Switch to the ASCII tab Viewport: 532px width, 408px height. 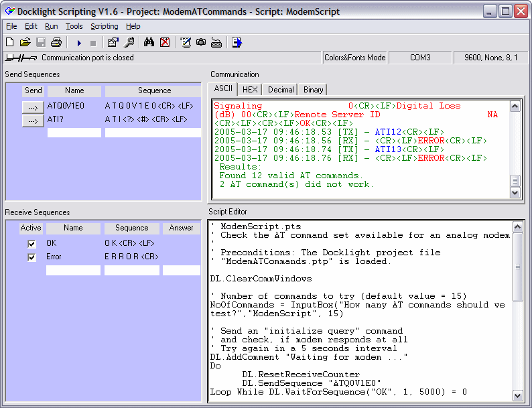(x=223, y=88)
